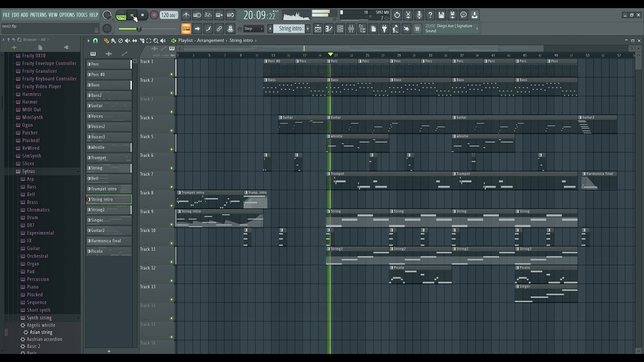This screenshot has width=644, height=362.
Task: Select the Harmonica final pattern
Action: point(109,241)
